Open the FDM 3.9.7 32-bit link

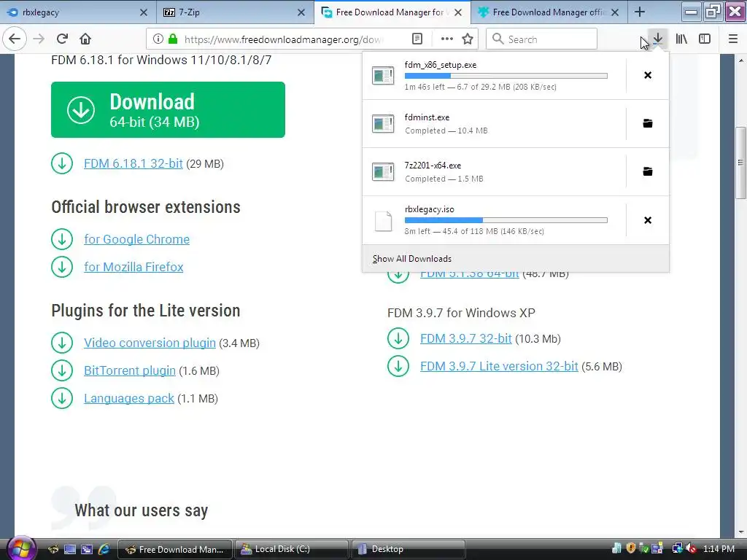[x=466, y=338]
